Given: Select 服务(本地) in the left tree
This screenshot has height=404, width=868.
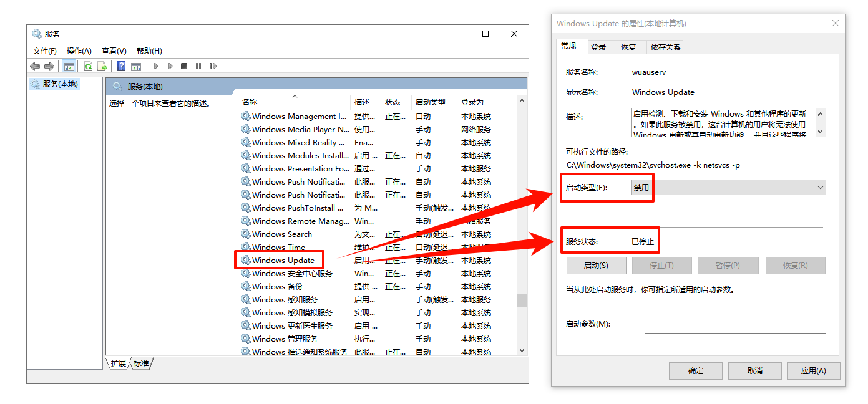Looking at the screenshot, I should (x=60, y=84).
